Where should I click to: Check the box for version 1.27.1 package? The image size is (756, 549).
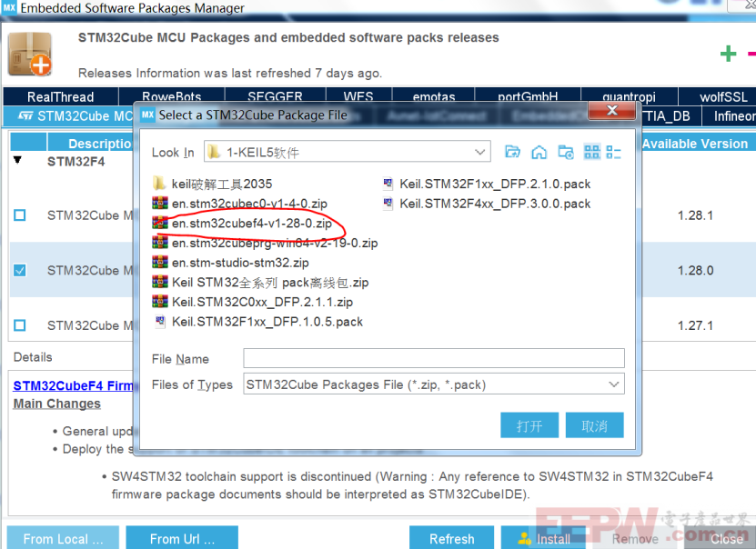20,325
